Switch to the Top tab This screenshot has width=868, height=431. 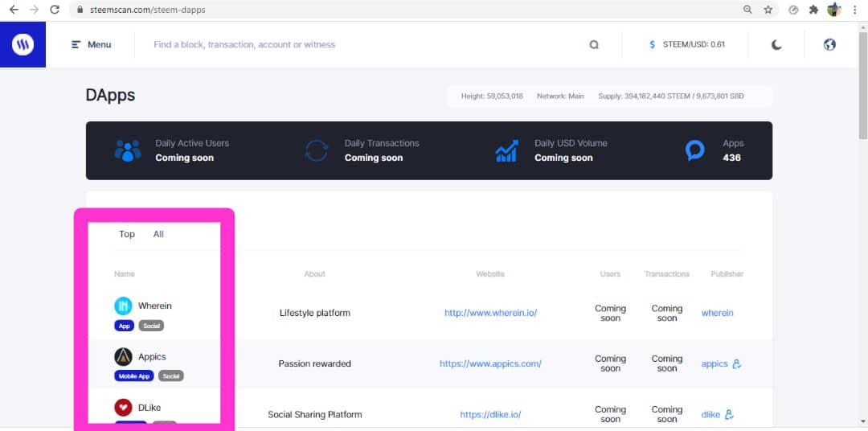127,234
